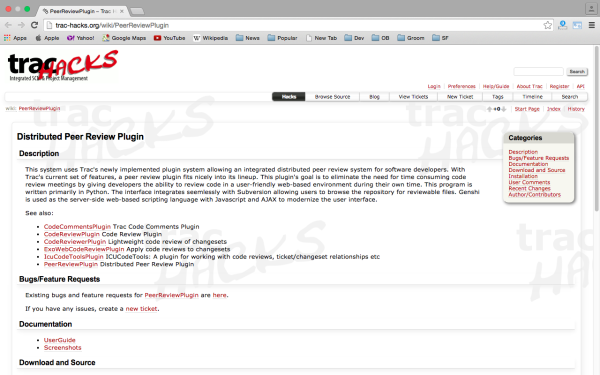
Task: Switch to the Blog tab
Action: [x=375, y=97]
